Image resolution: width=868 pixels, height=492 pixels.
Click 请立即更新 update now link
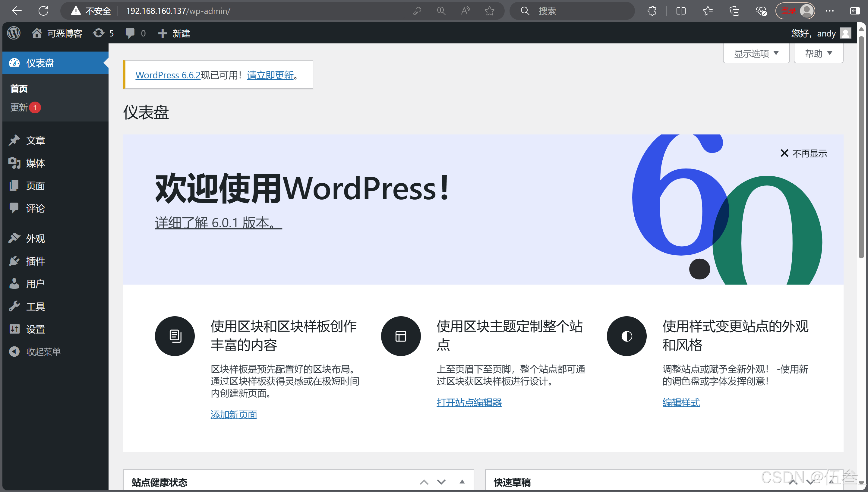tap(270, 75)
